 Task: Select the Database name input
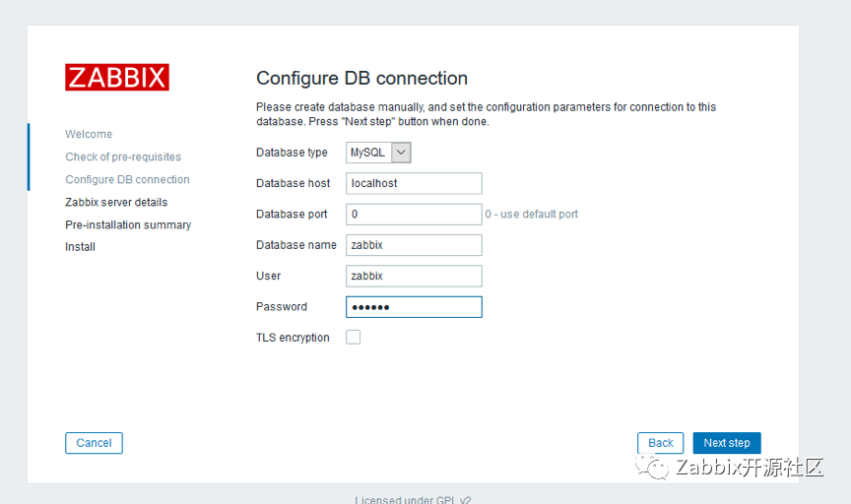414,245
